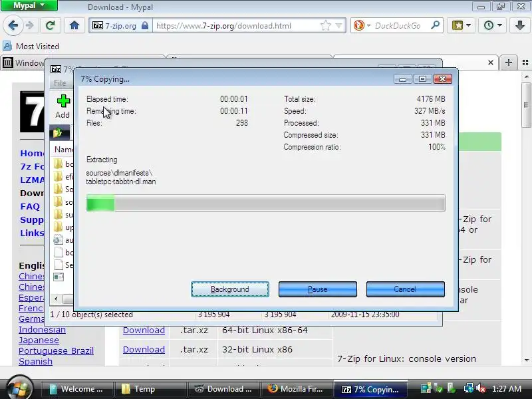532x399 pixels.
Task: Click the network tray icon
Action: coord(469,388)
